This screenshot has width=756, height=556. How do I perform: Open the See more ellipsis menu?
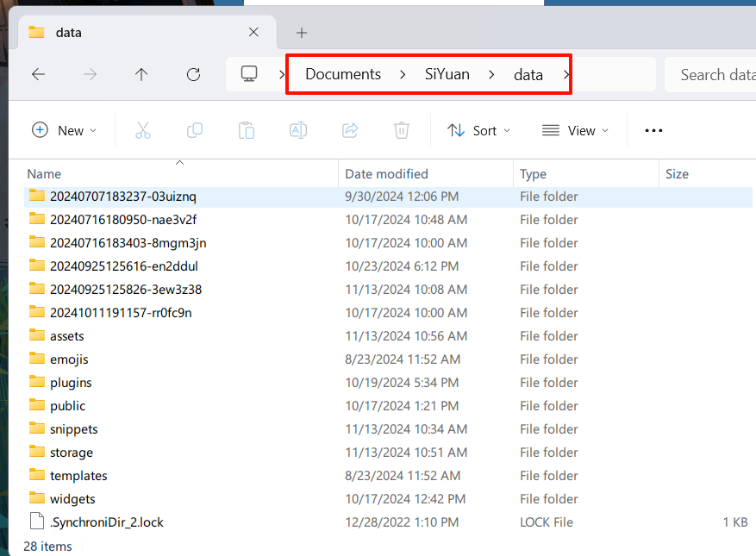point(653,130)
